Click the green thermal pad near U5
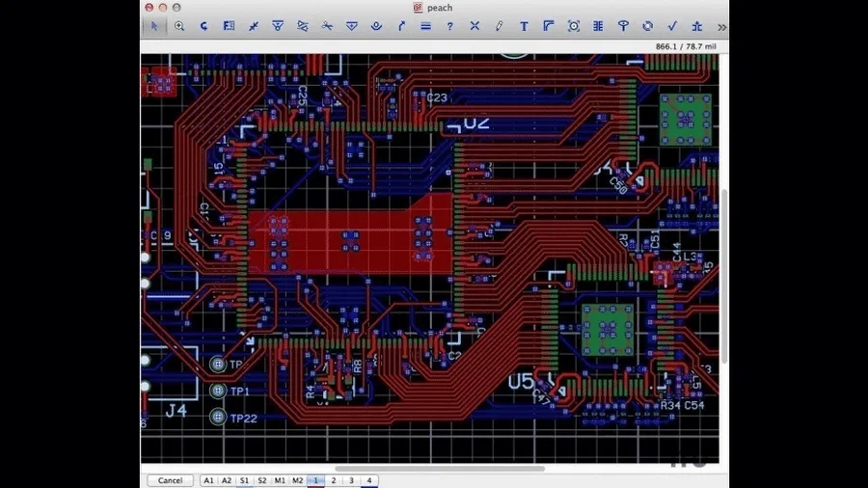This screenshot has height=488, width=868. point(608,330)
